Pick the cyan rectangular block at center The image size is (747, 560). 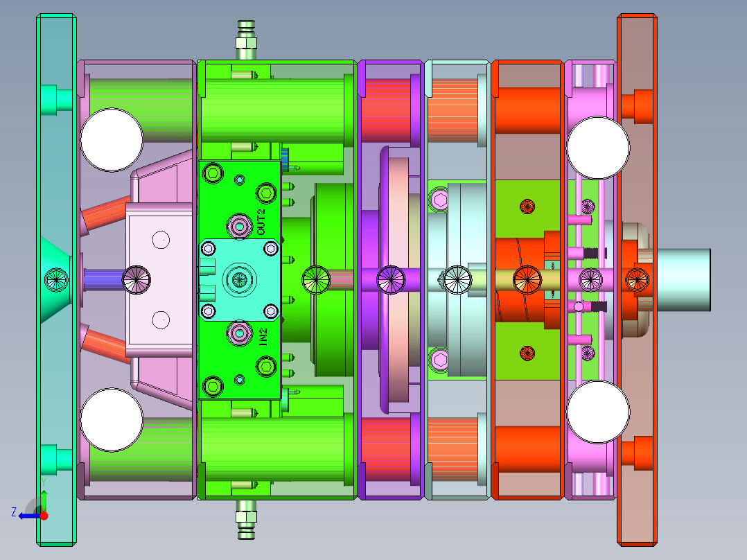[x=240, y=280]
